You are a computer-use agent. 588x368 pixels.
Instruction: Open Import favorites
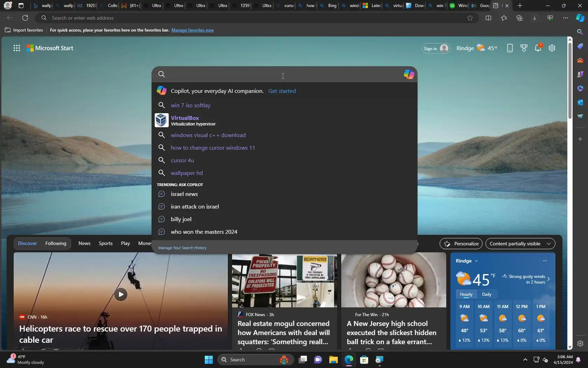24,30
